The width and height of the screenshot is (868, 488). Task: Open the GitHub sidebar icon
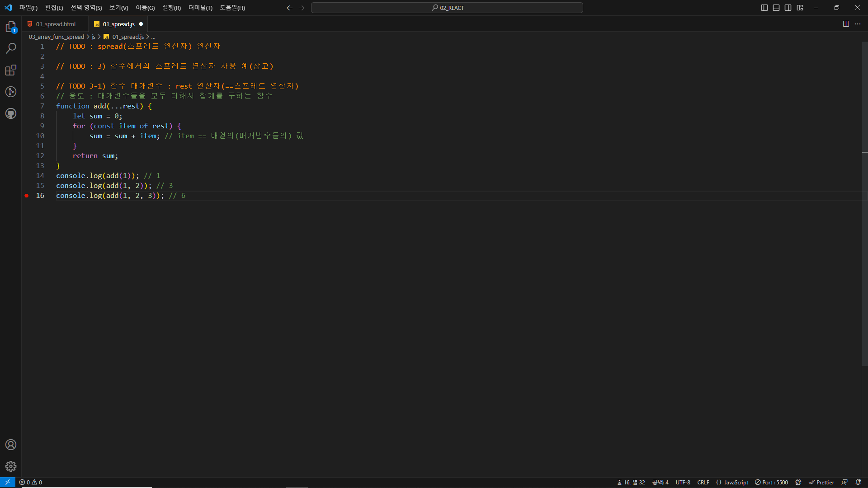[11, 113]
